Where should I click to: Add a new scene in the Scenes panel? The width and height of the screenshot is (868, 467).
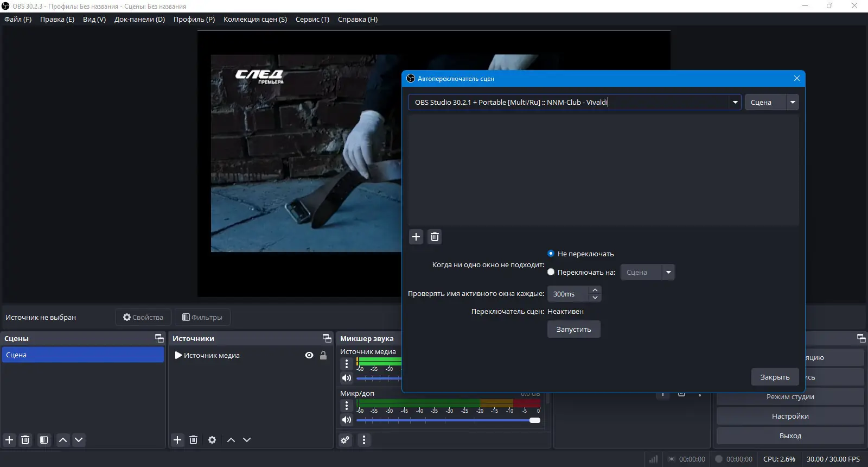pyautogui.click(x=9, y=440)
